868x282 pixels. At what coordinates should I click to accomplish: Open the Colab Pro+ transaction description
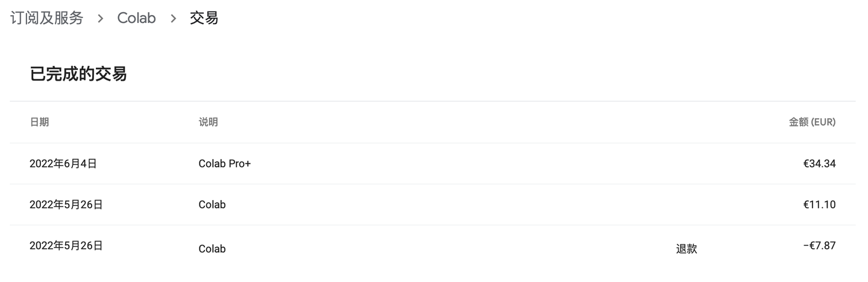pyautogui.click(x=224, y=163)
